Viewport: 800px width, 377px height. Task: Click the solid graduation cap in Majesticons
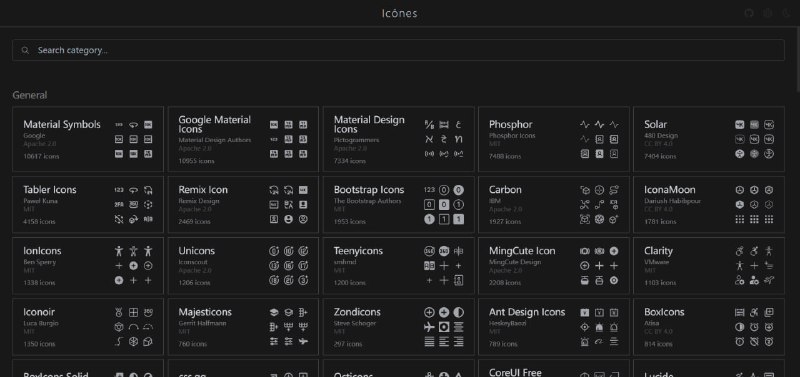click(274, 312)
